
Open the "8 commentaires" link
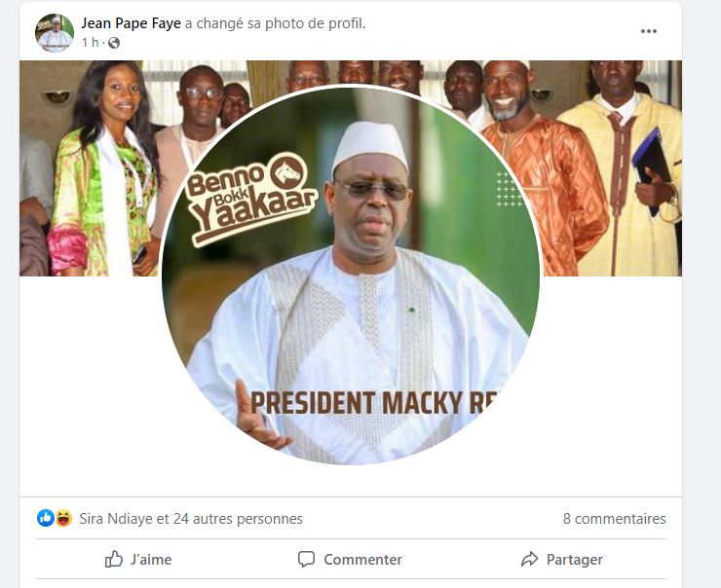pyautogui.click(x=614, y=519)
